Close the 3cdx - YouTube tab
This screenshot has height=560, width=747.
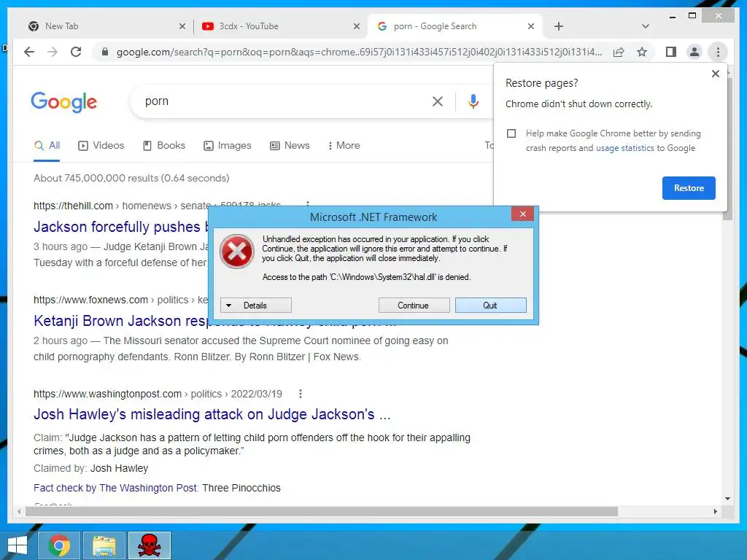pos(356,26)
